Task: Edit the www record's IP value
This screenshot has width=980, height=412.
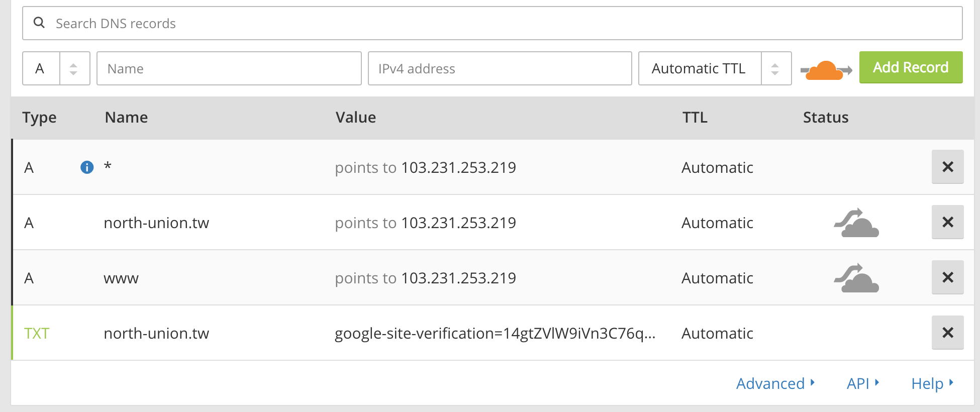Action: point(458,278)
